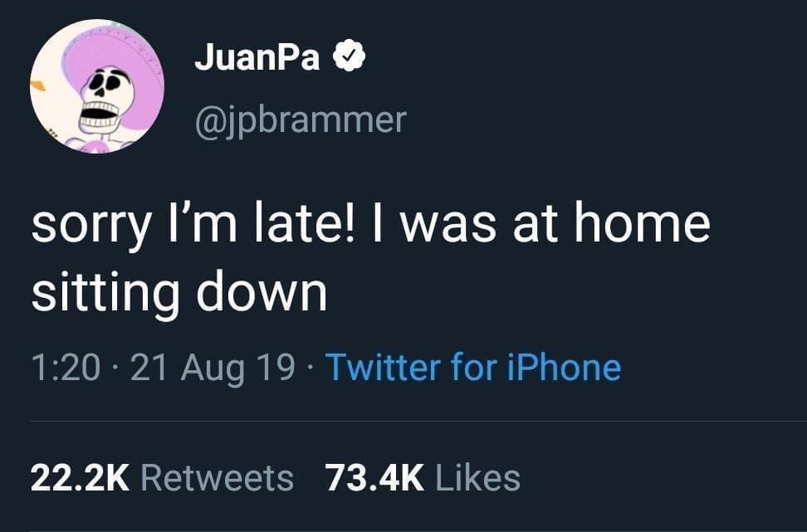This screenshot has width=807, height=532.
Task: Click the words "sitting down" in the tweet
Action: [179, 292]
